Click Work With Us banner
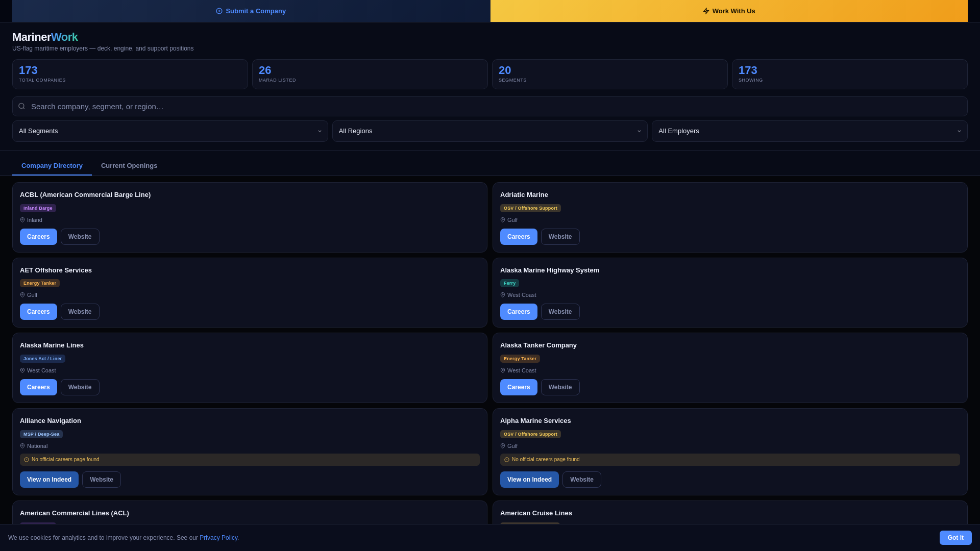Image resolution: width=980 pixels, height=551 pixels. [x=729, y=11]
